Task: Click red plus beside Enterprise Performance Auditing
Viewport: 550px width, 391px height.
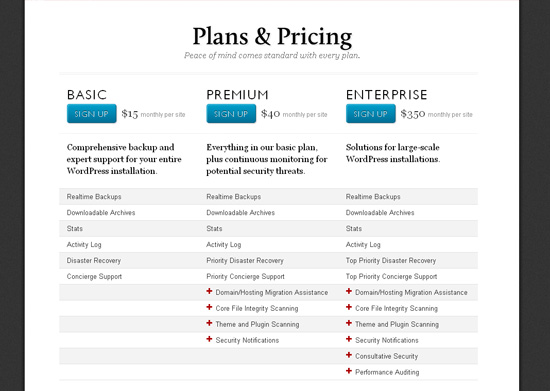Action: pyautogui.click(x=349, y=371)
